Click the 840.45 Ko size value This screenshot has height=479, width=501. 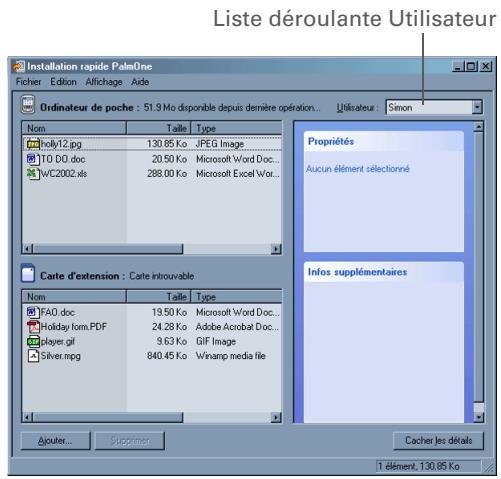click(167, 356)
